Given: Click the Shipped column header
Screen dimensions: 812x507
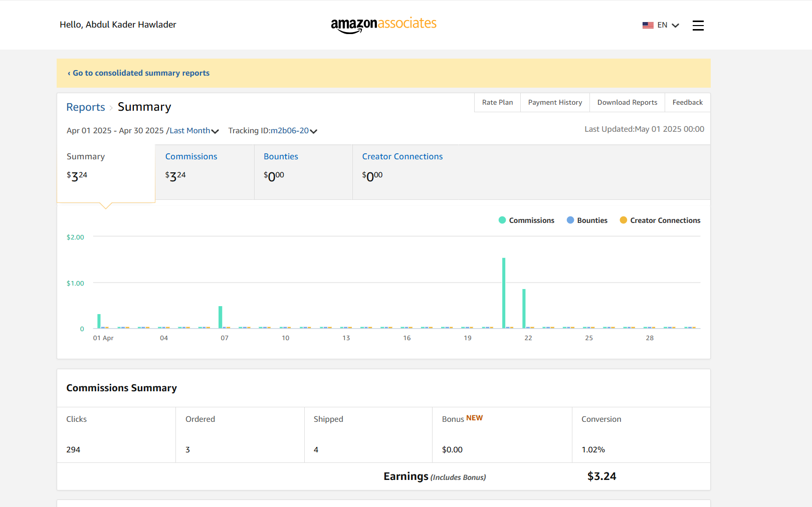Looking at the screenshot, I should point(328,419).
